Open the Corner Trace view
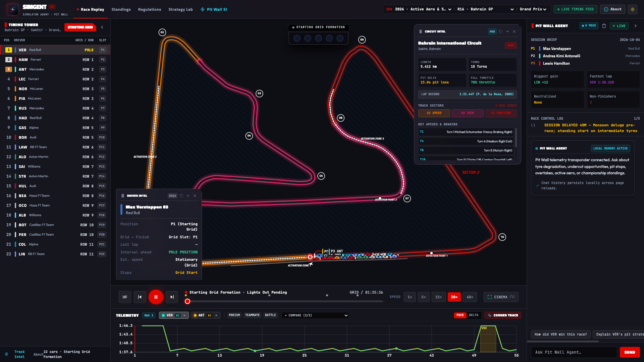 point(503,315)
